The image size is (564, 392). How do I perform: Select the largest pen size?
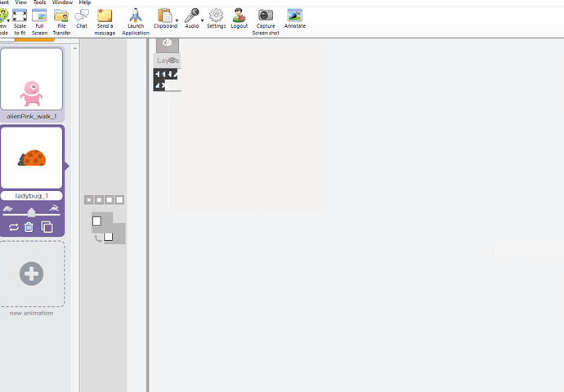[x=119, y=200]
